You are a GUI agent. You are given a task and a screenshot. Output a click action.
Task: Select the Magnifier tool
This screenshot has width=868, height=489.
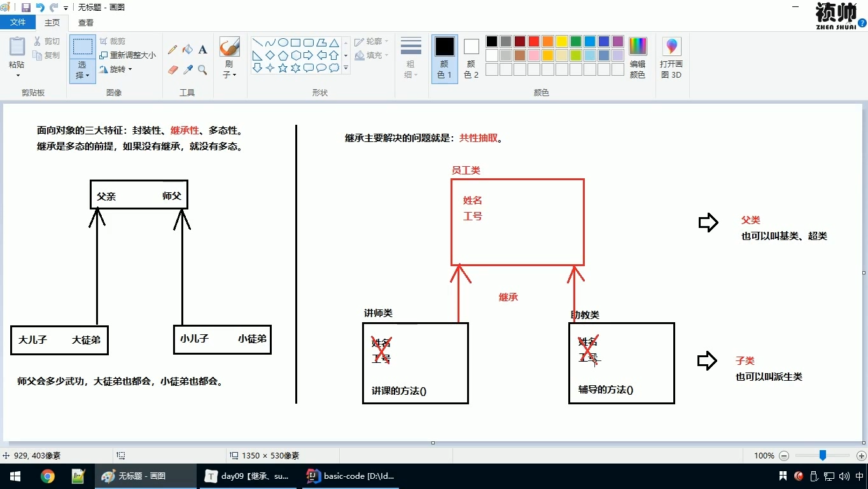[x=203, y=70]
